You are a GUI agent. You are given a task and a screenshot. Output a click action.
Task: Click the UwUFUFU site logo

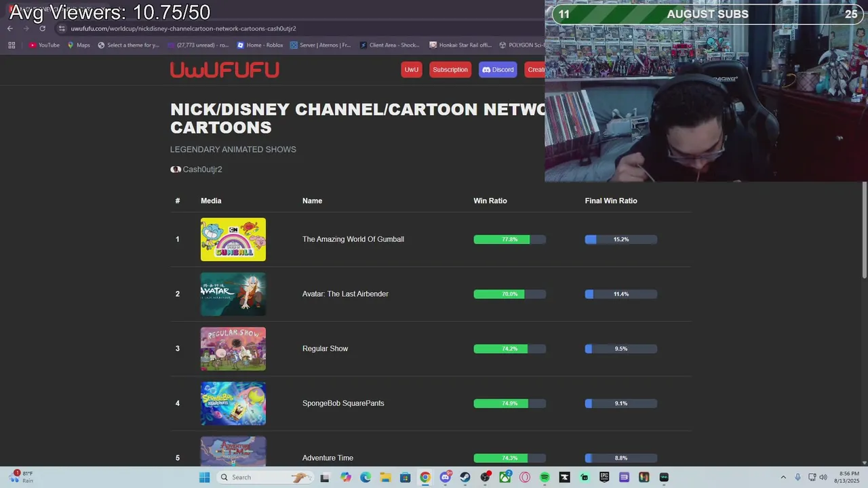(x=224, y=70)
